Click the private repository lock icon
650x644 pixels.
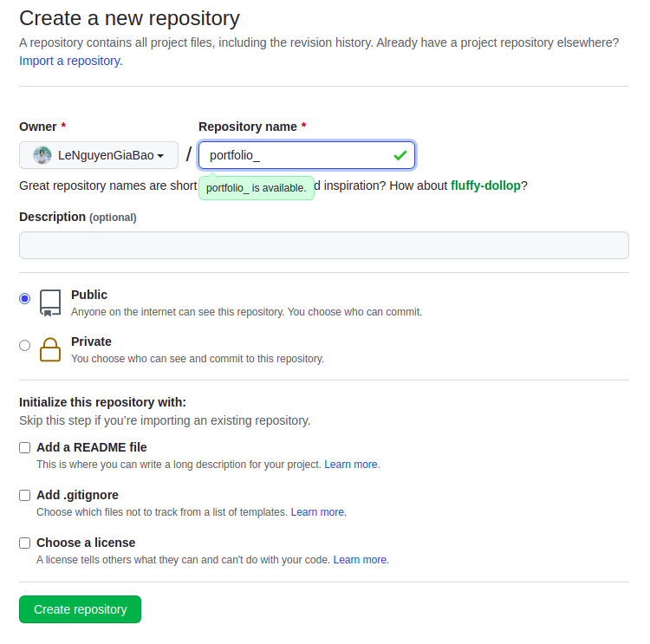50,348
